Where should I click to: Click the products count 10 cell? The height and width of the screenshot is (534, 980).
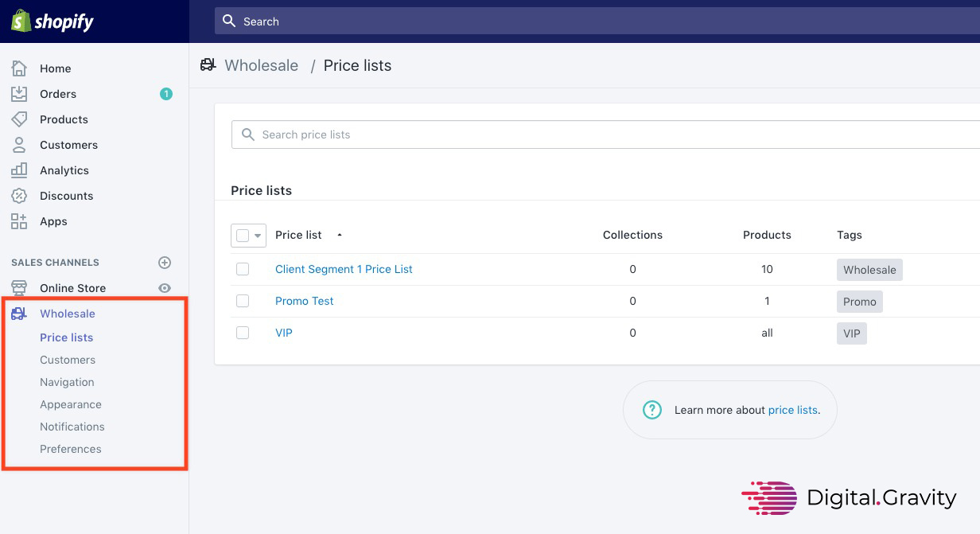[x=767, y=269]
